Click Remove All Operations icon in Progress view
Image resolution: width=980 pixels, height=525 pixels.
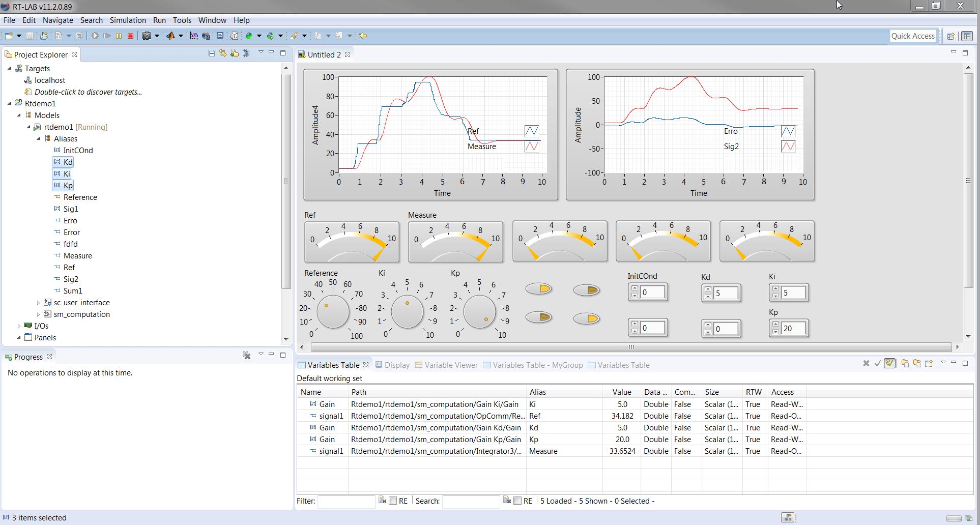pos(247,356)
